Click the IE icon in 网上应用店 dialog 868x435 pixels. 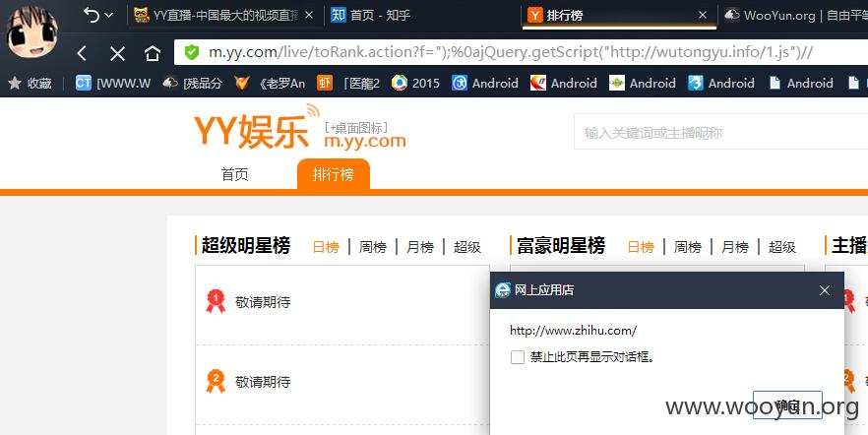503,290
